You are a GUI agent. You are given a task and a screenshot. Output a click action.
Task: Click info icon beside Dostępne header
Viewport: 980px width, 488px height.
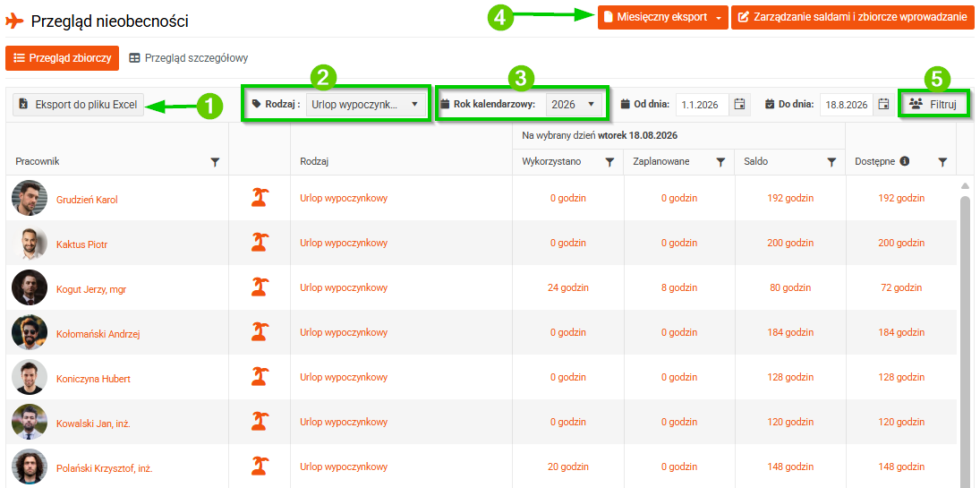point(905,161)
